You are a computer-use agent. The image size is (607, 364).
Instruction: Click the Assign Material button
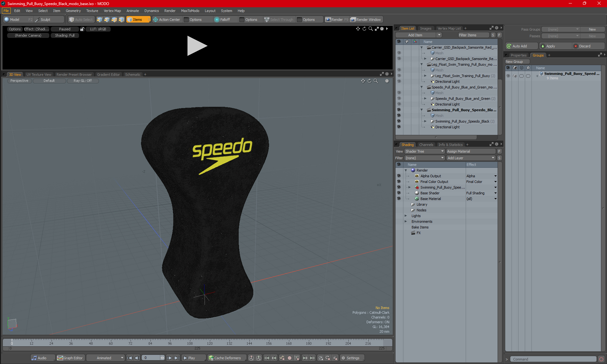pyautogui.click(x=471, y=151)
